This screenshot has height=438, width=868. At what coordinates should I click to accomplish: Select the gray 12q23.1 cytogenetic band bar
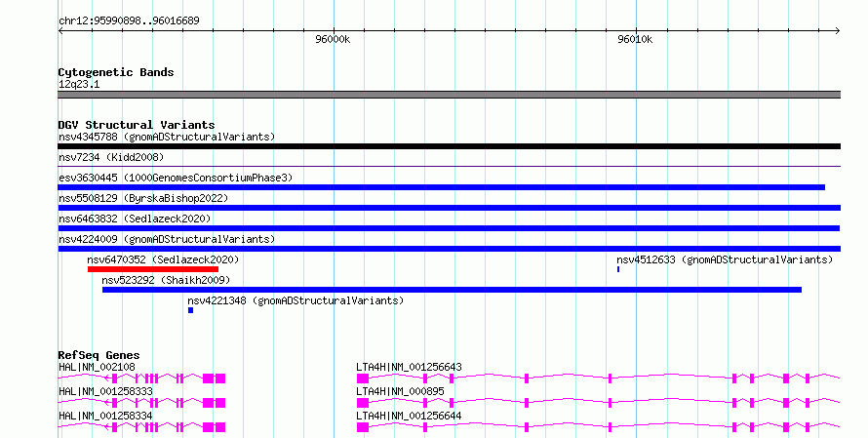(449, 95)
